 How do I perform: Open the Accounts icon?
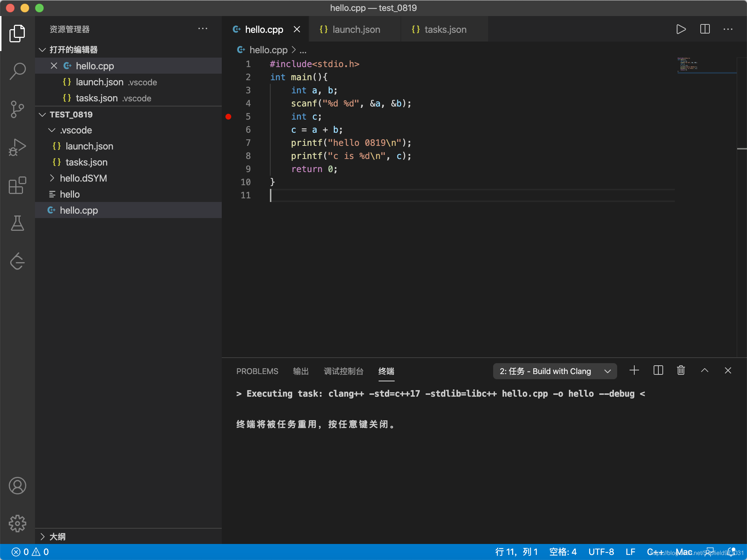pos(17,486)
